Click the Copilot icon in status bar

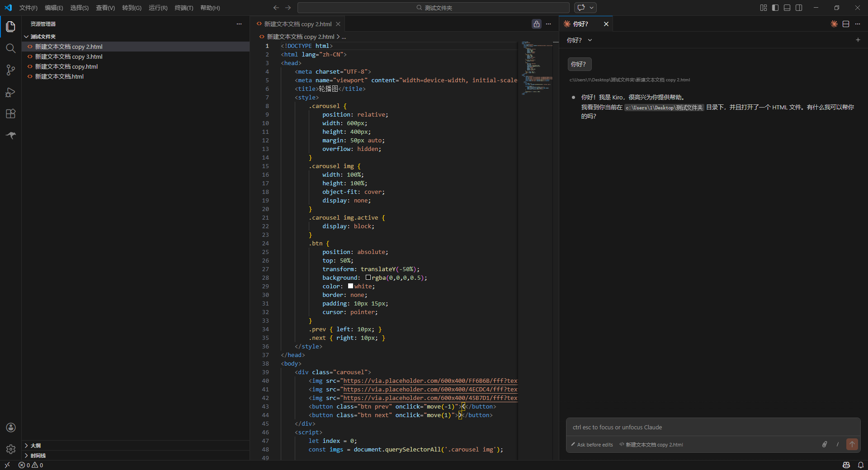pos(846,465)
